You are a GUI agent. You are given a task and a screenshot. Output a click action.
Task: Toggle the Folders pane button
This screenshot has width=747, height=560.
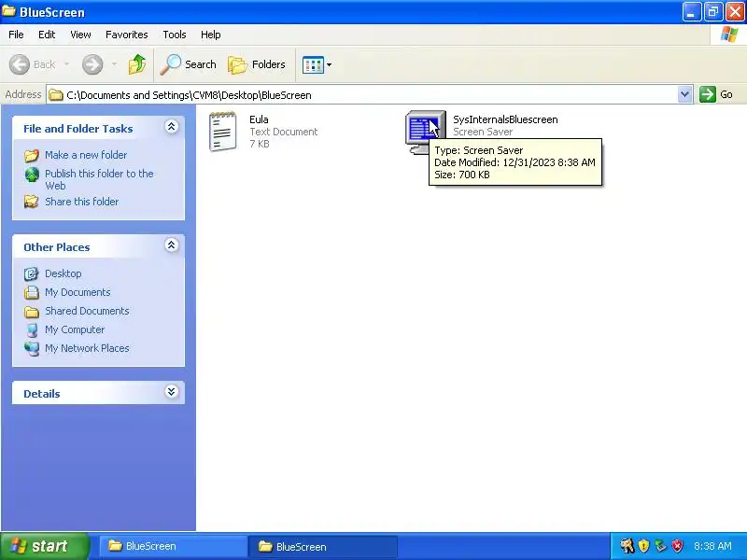click(257, 64)
